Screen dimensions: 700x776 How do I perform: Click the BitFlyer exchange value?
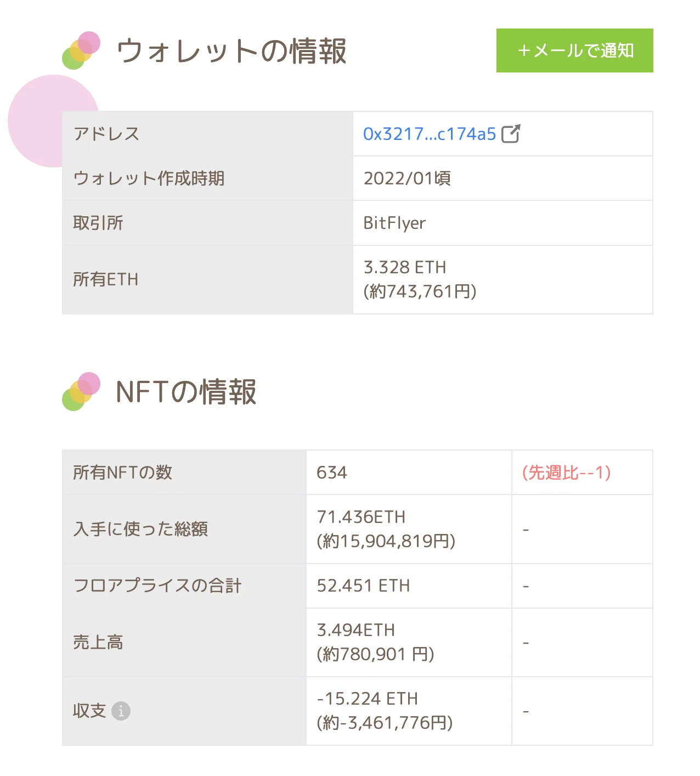click(x=394, y=223)
